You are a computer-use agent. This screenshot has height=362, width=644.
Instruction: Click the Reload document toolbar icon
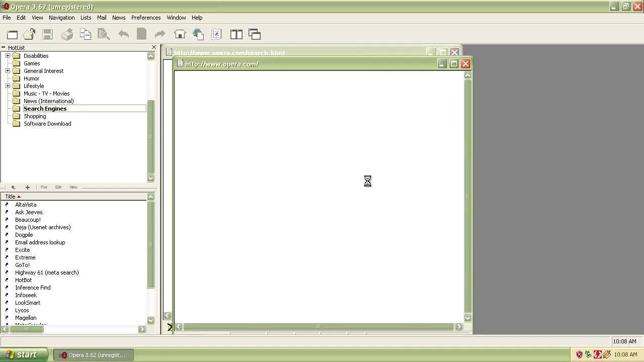(141, 34)
